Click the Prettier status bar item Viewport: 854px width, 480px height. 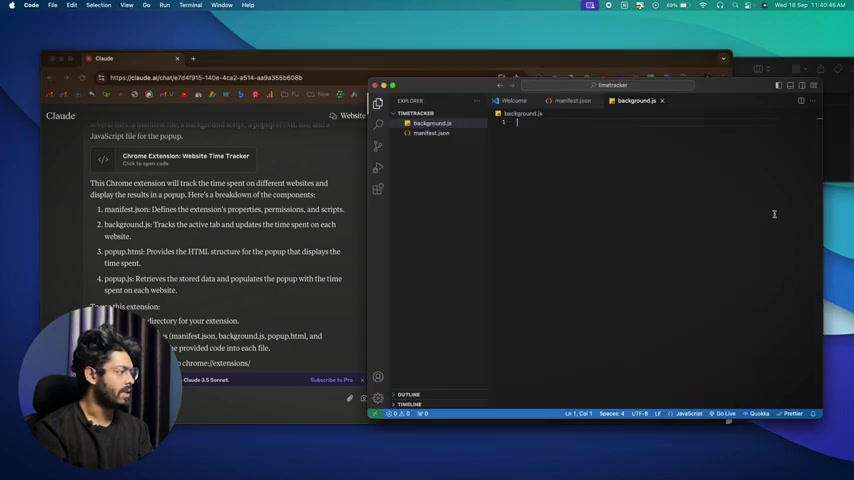click(790, 414)
